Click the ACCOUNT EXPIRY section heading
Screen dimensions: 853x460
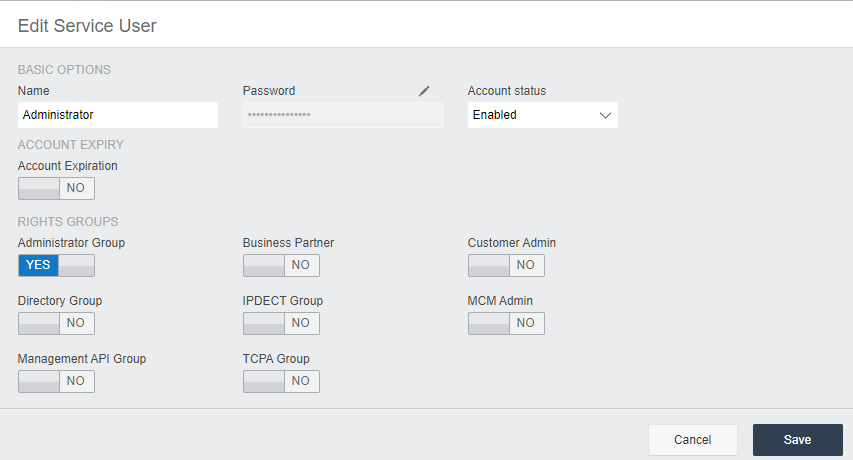click(71, 145)
